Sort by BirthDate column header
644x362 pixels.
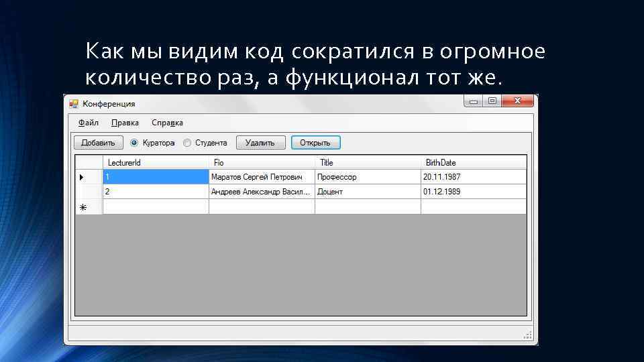pos(474,162)
